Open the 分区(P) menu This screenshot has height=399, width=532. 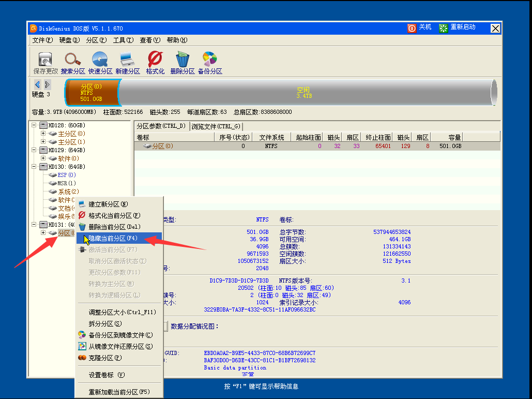(96, 40)
